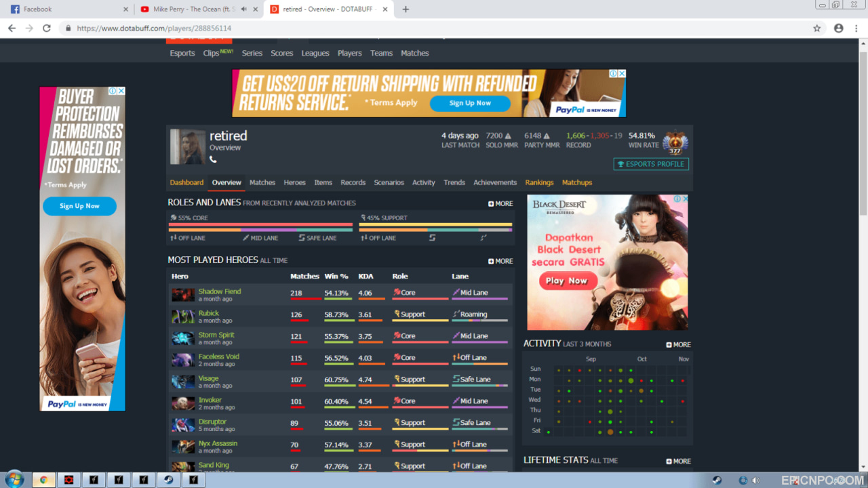Screen dimensions: 868x488
Task: Open the Heroes profile tab
Action: [x=294, y=182]
